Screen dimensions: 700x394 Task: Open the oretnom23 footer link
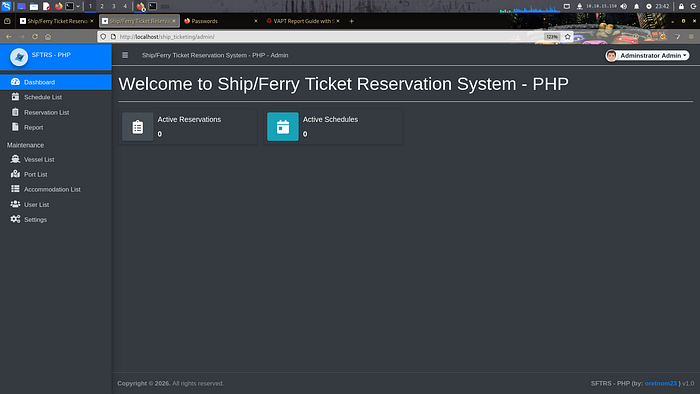[660, 383]
